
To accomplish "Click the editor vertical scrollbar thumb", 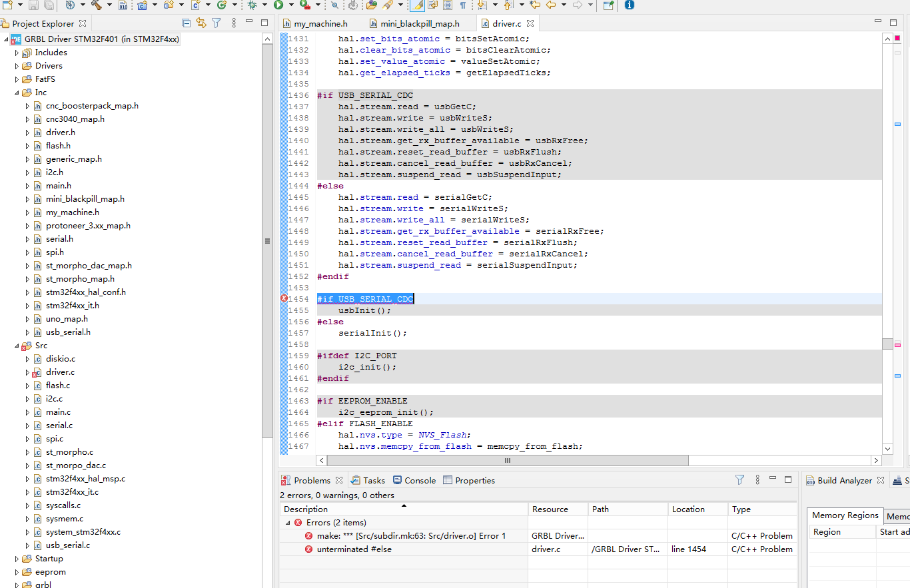I will pyautogui.click(x=887, y=344).
